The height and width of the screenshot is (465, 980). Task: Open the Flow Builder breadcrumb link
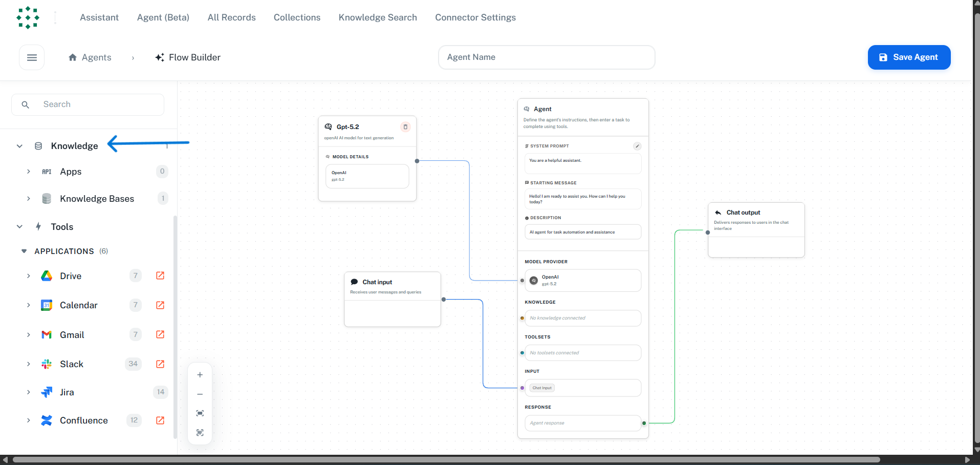194,57
